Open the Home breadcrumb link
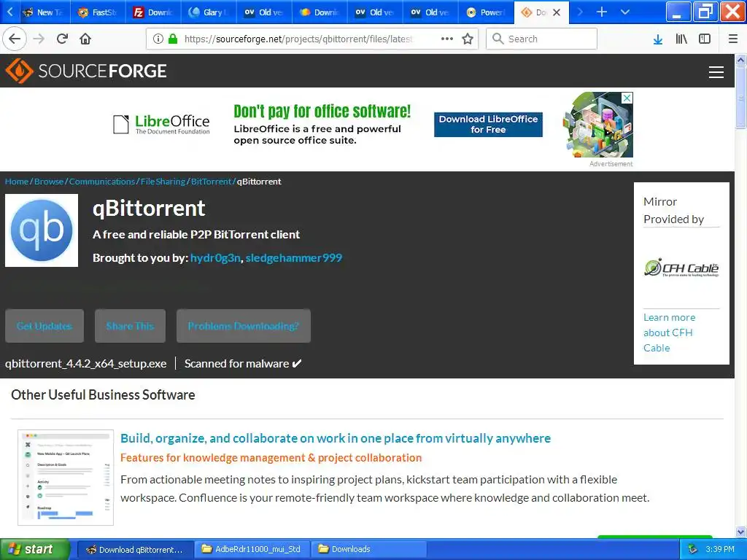747x560 pixels. [17, 182]
